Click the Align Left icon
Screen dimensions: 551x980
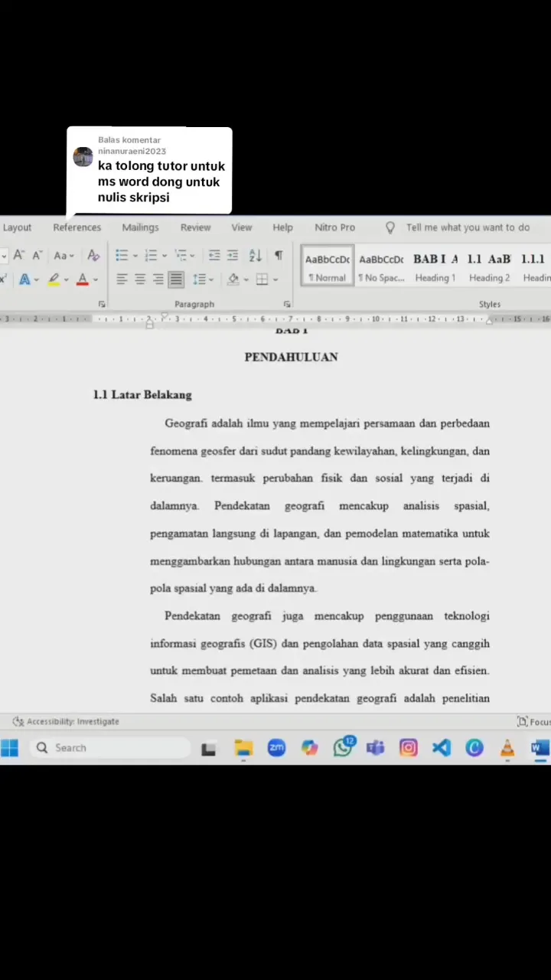122,279
